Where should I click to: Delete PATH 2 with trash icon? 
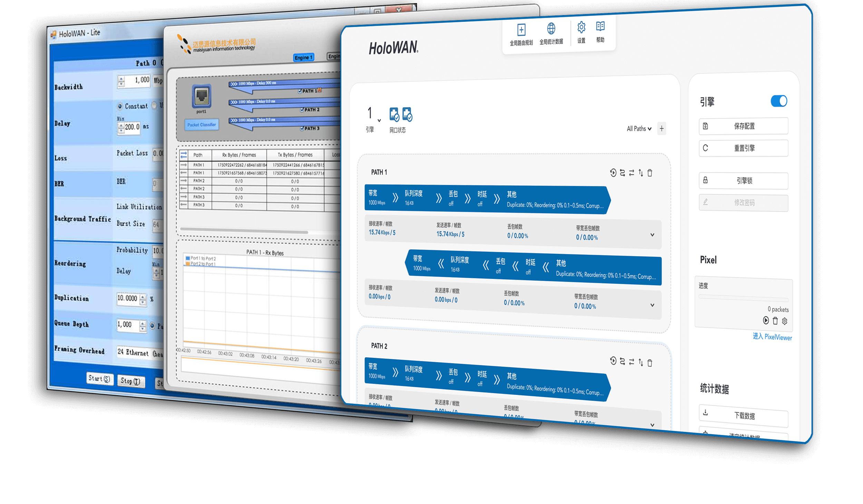(650, 363)
